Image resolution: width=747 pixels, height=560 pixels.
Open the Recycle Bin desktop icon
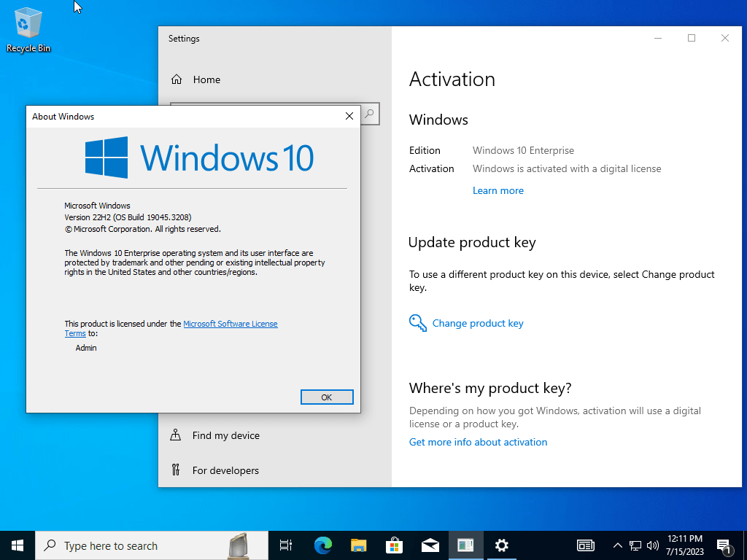coord(28,31)
